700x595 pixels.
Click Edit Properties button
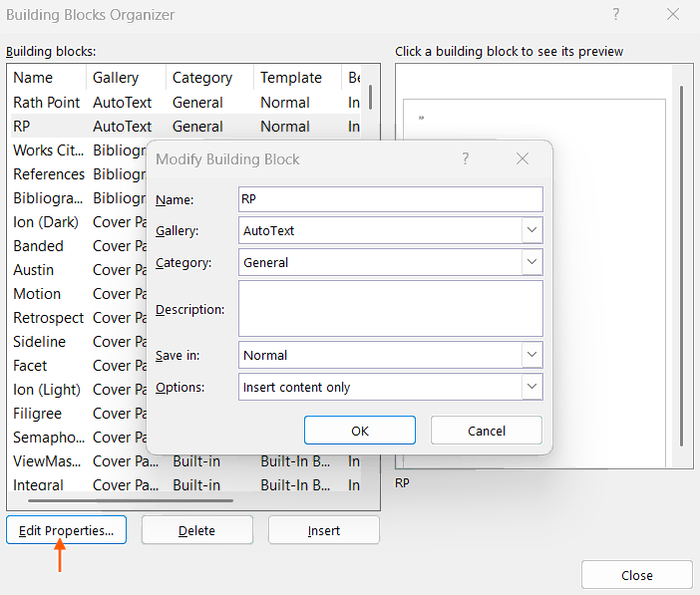pos(67,530)
